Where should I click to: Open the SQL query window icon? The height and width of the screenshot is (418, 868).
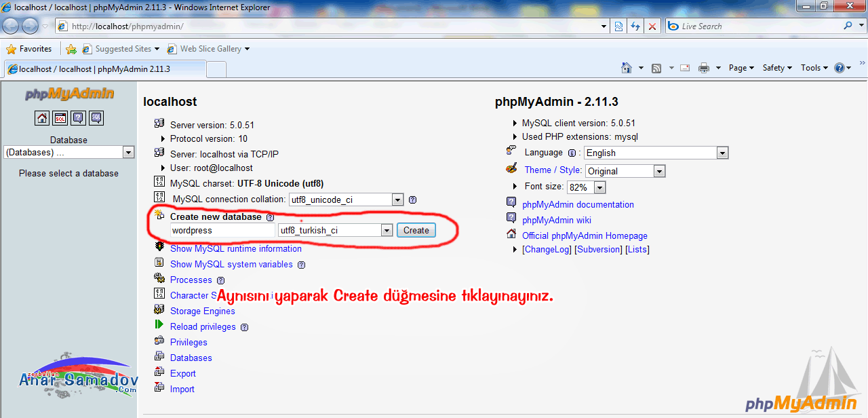[60, 118]
